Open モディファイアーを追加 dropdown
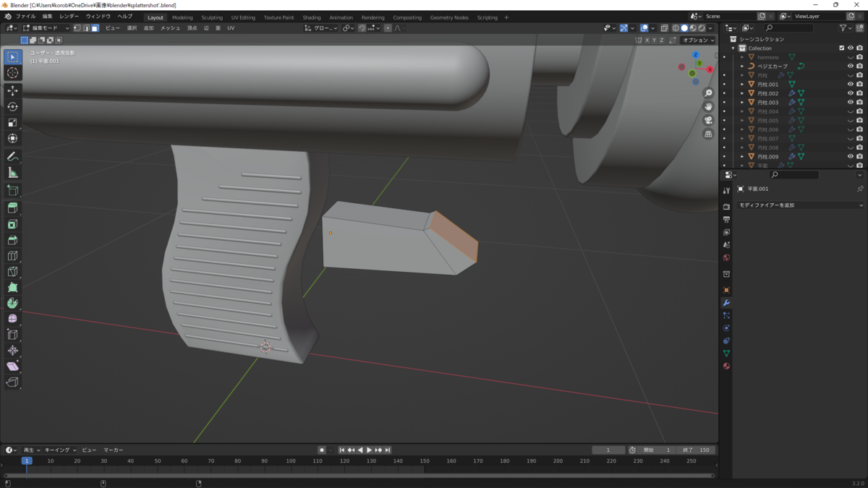868x488 pixels. (x=800, y=205)
